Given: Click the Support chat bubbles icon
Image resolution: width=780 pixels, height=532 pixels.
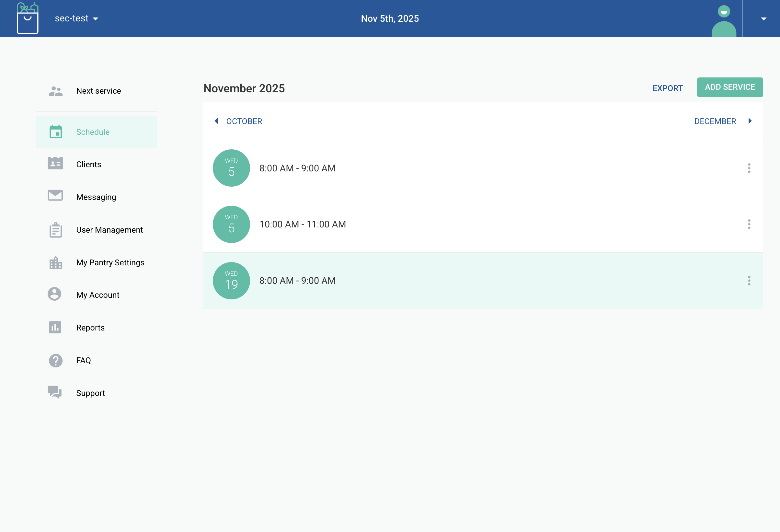Looking at the screenshot, I should tap(55, 392).
